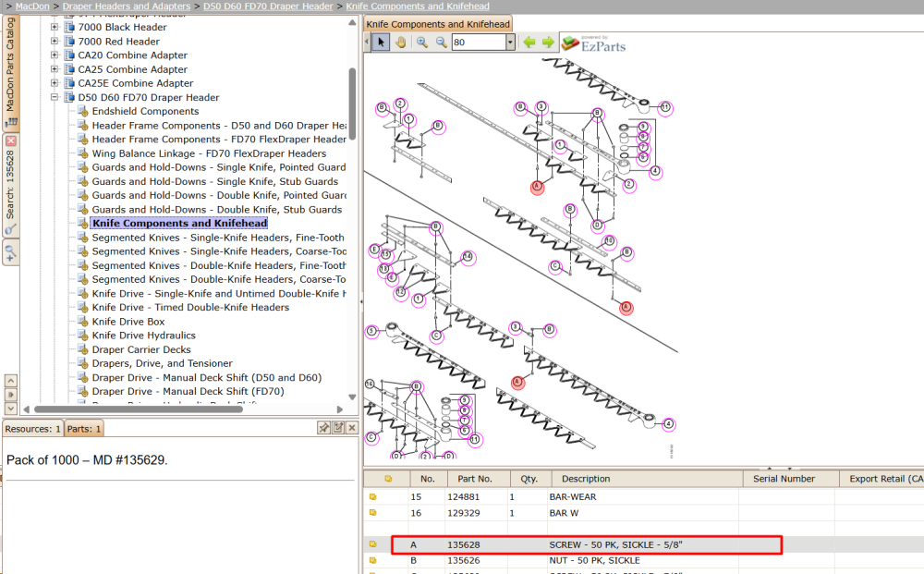Open Draper Headers and Adapters breadcrumb link

point(127,6)
